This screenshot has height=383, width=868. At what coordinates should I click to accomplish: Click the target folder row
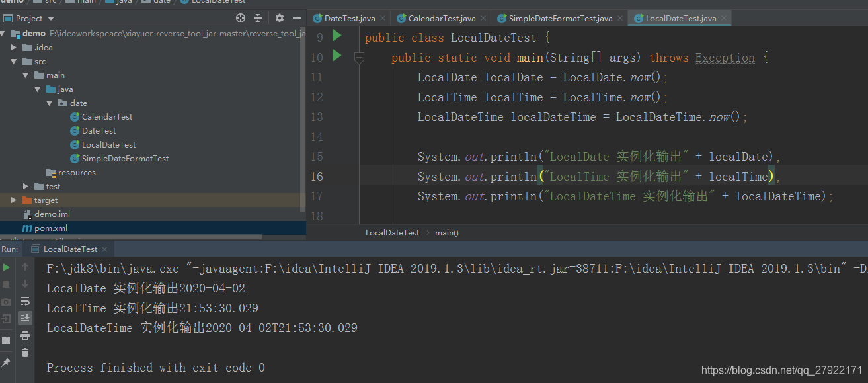tap(153, 200)
